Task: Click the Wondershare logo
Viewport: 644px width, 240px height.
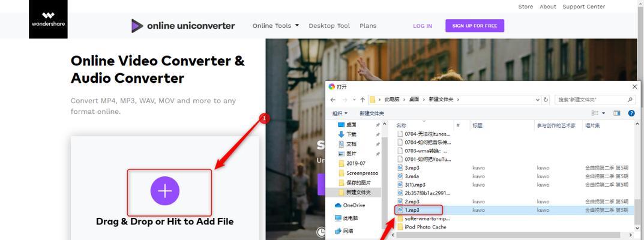Action: [48, 19]
